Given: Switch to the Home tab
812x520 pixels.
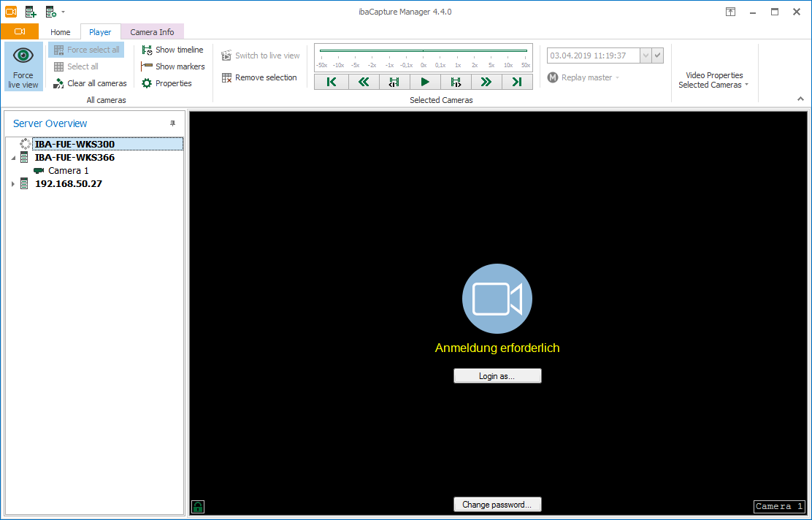Looking at the screenshot, I should tap(60, 32).
